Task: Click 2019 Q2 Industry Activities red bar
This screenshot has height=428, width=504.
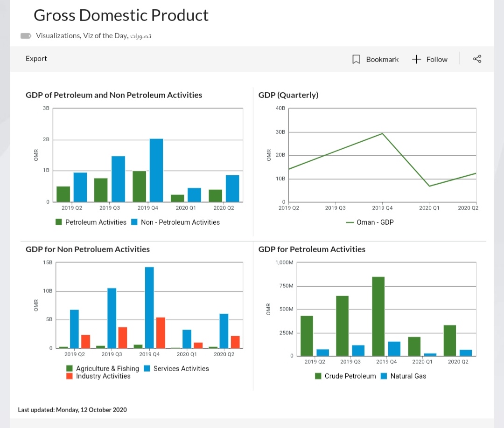Action: coord(85,342)
